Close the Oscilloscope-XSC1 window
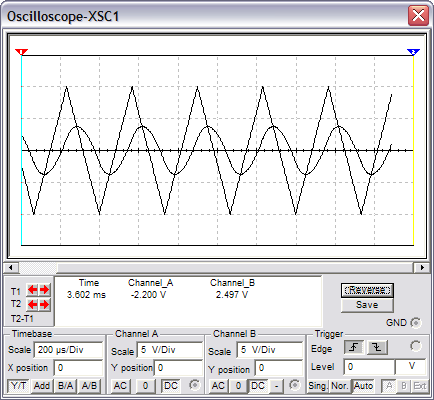 pos(418,15)
